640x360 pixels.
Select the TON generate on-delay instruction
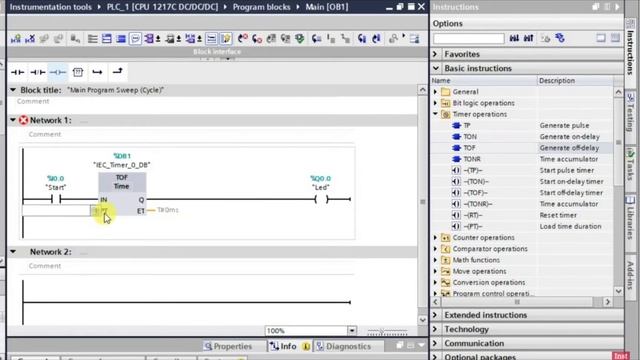(470, 137)
